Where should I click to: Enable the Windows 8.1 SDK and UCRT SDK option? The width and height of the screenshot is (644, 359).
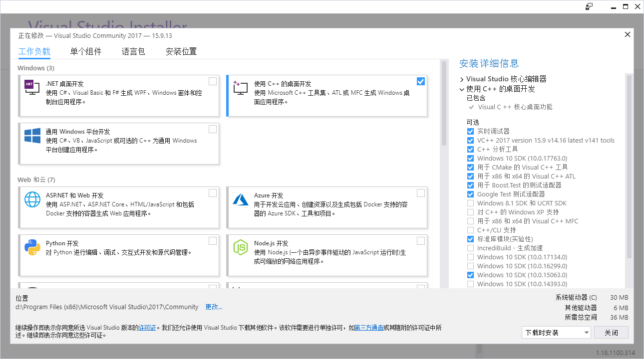point(470,203)
